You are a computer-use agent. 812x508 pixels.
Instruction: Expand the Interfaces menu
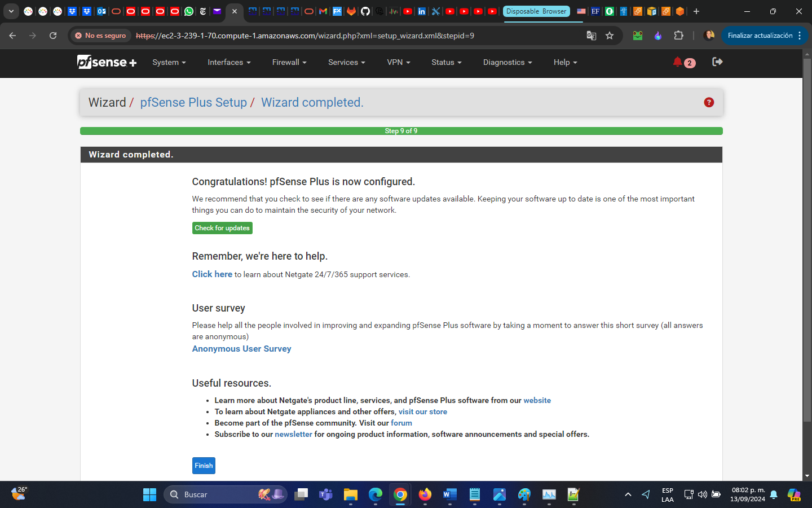pyautogui.click(x=229, y=62)
